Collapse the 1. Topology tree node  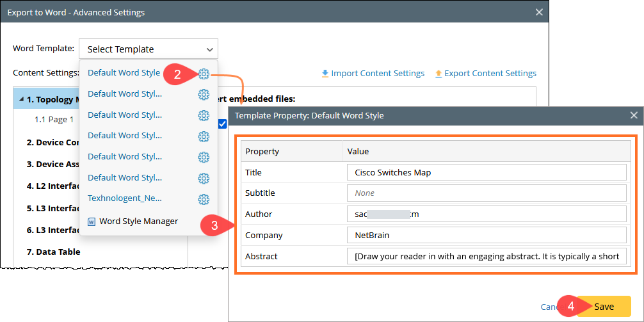[21, 100]
